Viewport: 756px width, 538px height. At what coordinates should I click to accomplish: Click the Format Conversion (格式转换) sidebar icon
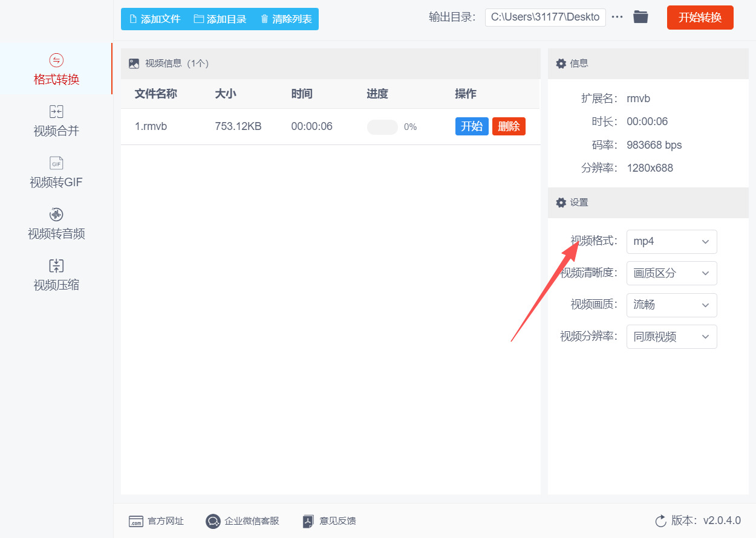[x=56, y=60]
